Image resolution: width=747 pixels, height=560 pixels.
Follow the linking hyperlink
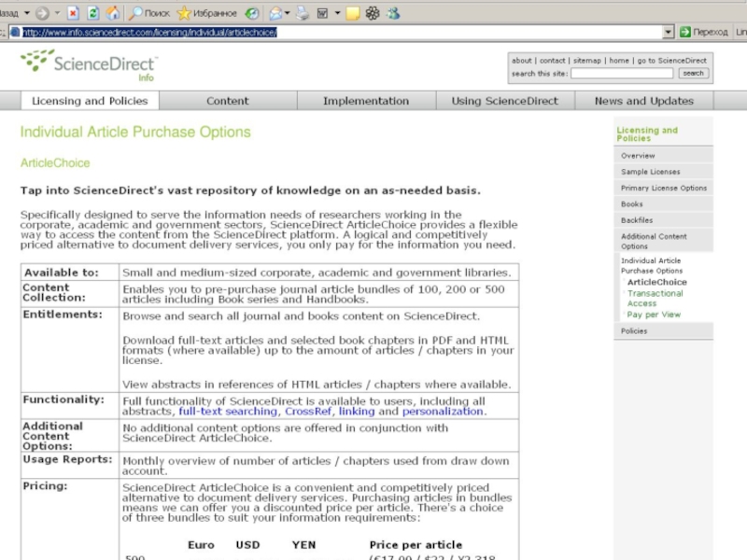click(x=357, y=412)
